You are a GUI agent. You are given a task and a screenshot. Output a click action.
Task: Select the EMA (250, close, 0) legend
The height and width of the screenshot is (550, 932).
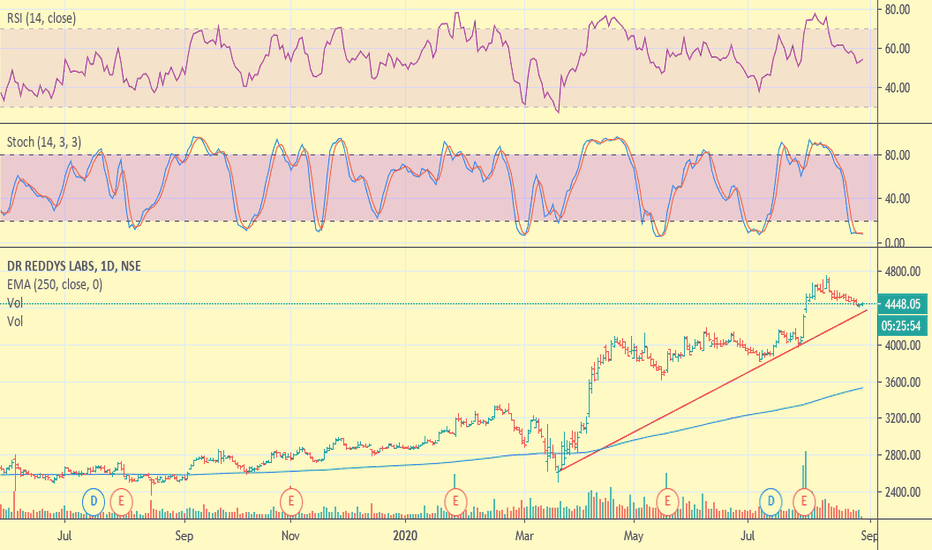point(55,285)
